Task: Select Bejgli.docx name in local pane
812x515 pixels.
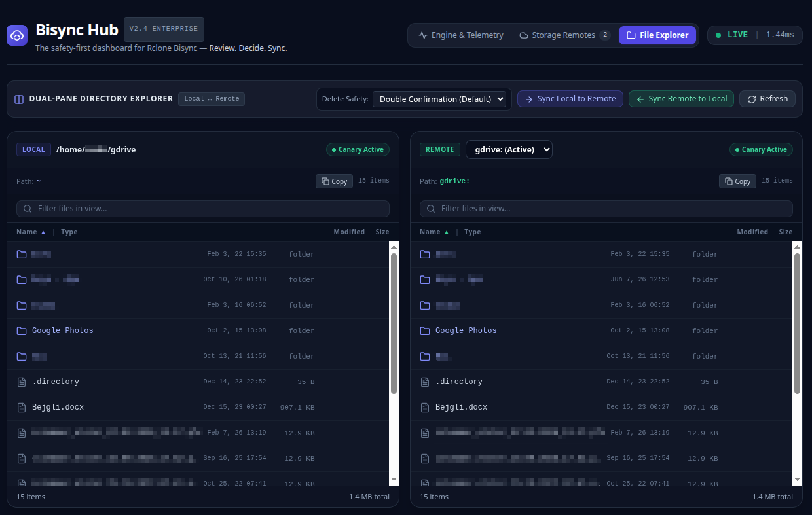Action: [x=58, y=407]
